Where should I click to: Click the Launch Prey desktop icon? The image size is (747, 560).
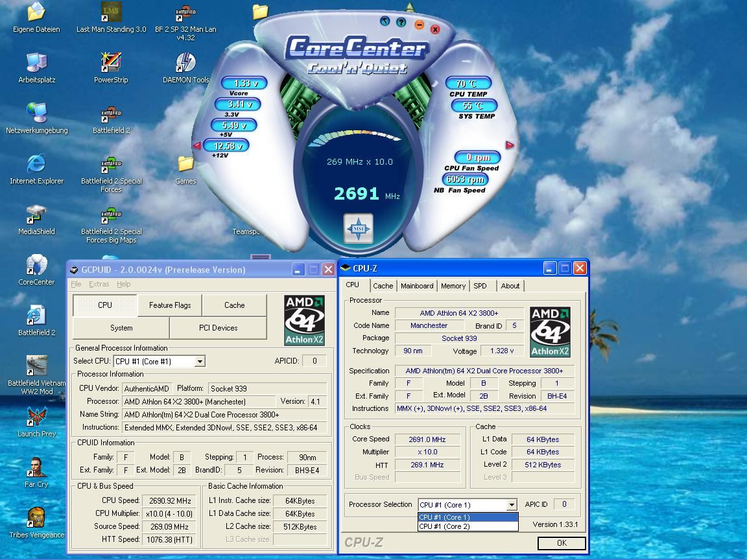[x=37, y=421]
